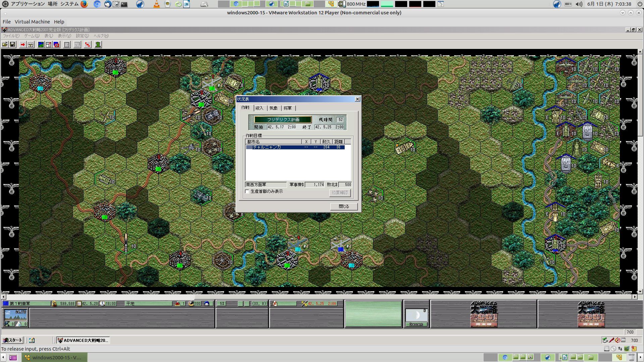Image resolution: width=644 pixels, height=362 pixels.
Task: Launch Firefox from the top panel
Action: pos(84,4)
